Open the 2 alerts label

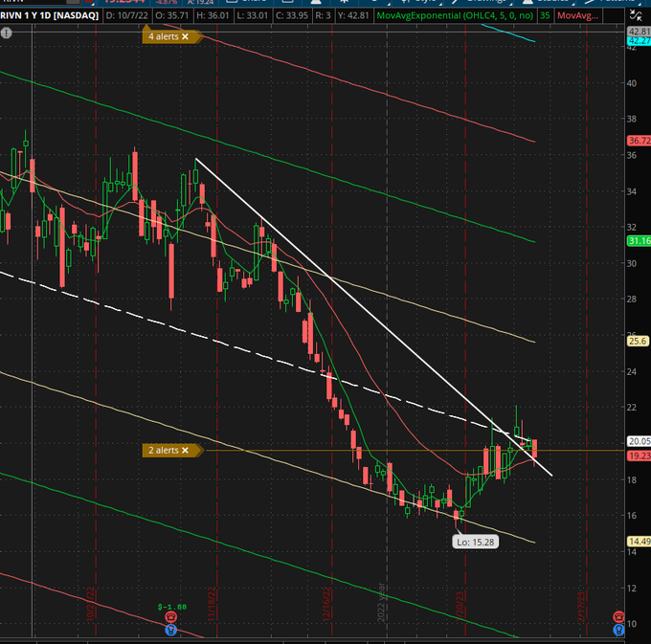coord(164,450)
